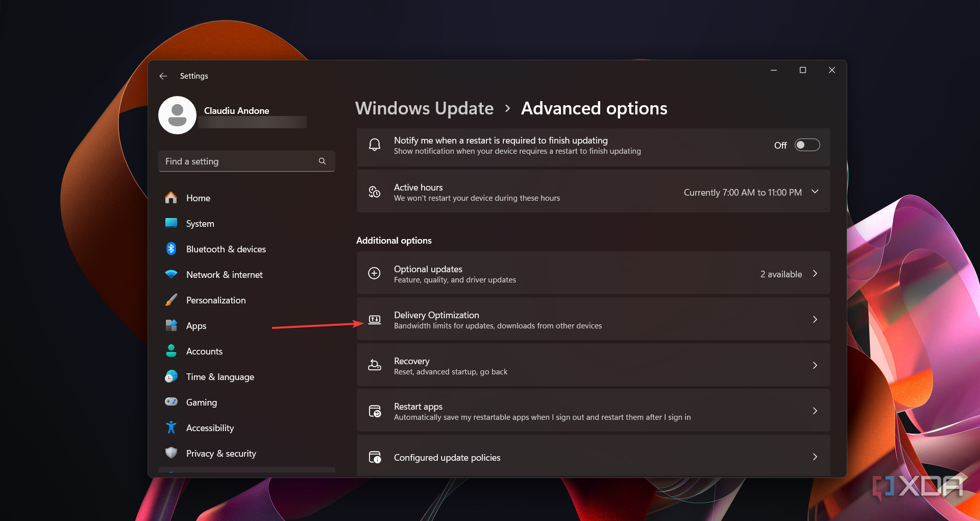Click the Additional options heading

pyautogui.click(x=394, y=241)
